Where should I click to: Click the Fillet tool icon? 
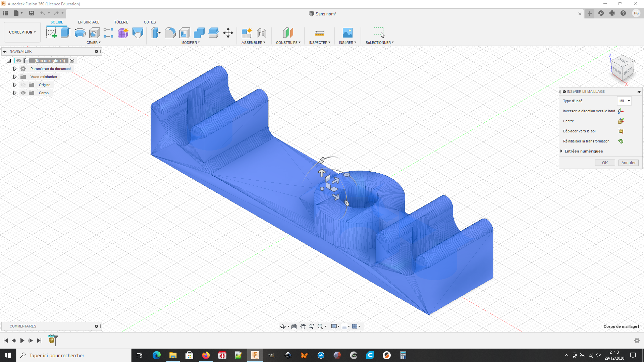[x=170, y=33]
